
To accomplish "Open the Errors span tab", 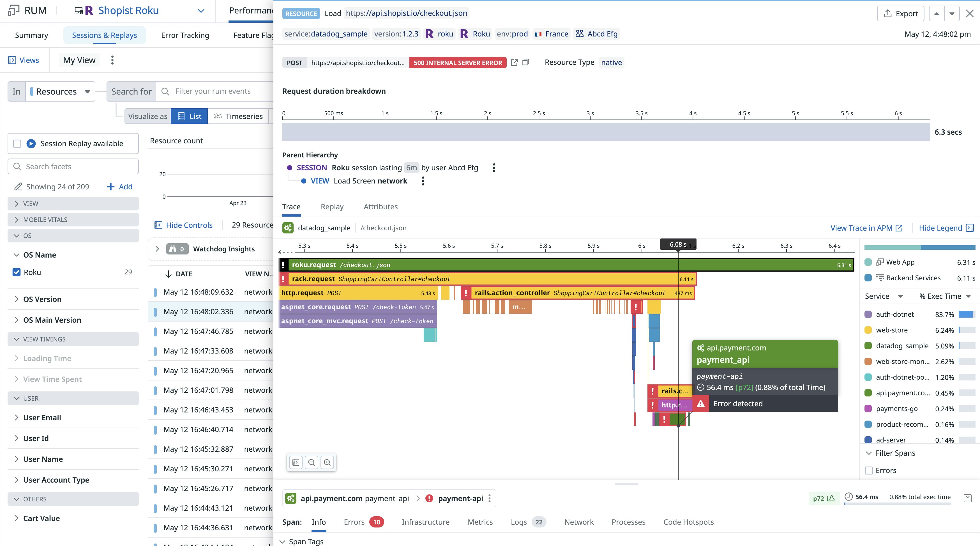I will pos(354,522).
